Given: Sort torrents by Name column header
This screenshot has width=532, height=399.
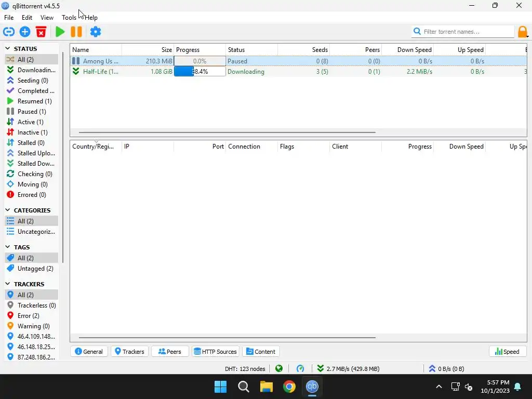Looking at the screenshot, I should [96, 50].
